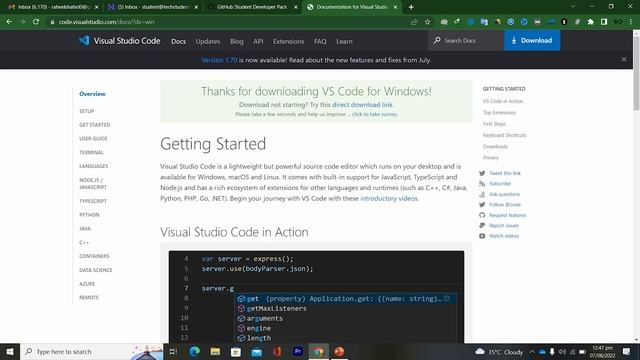Expand the DATA SCIENCE docs section
This screenshot has width=640, height=360.
coord(96,270)
